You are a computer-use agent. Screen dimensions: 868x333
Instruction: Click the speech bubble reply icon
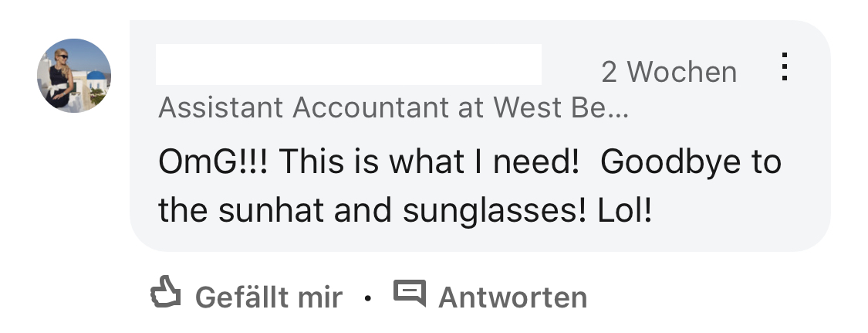pos(410,292)
